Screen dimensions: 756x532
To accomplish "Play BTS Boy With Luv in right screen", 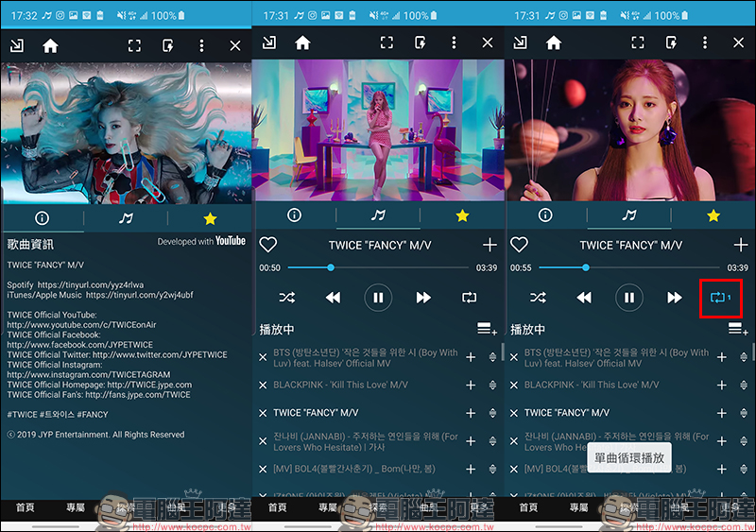I will click(x=617, y=358).
